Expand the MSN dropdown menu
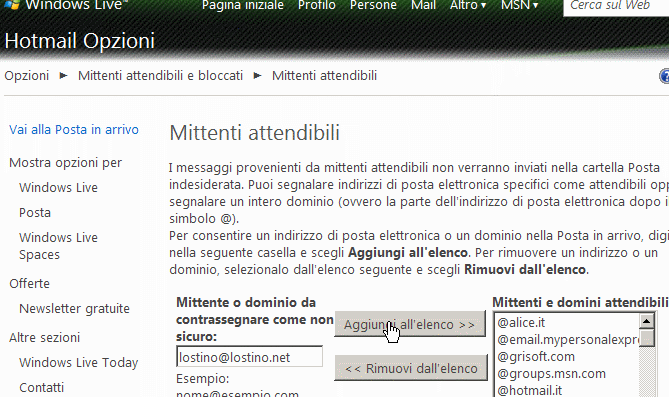The height and width of the screenshot is (397, 669). pyautogui.click(x=519, y=5)
